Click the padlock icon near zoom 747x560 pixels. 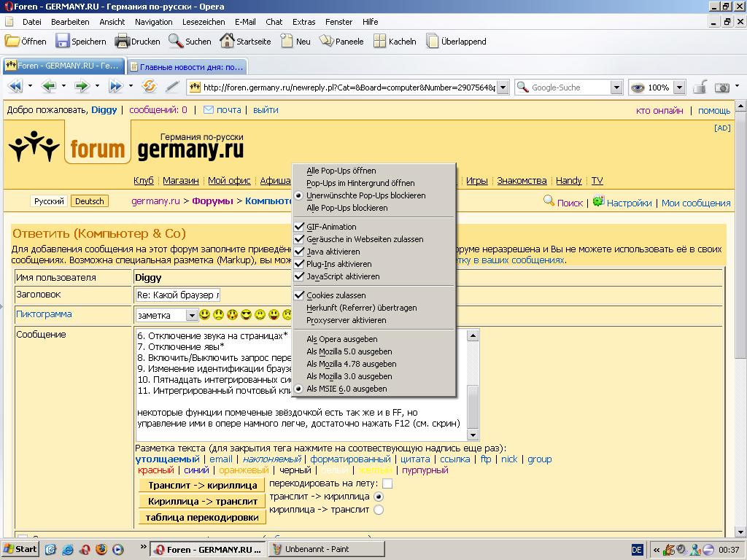click(x=700, y=87)
